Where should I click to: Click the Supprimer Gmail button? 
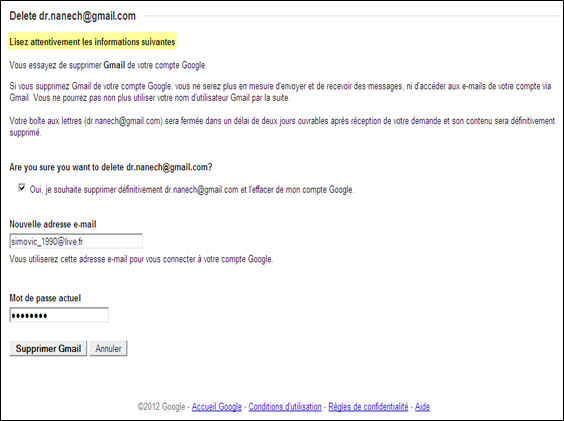coord(48,348)
